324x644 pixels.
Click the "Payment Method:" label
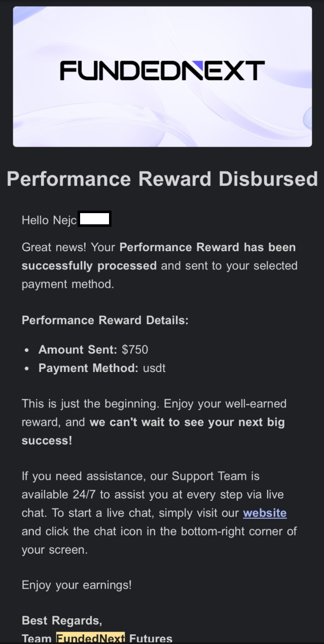coord(88,368)
